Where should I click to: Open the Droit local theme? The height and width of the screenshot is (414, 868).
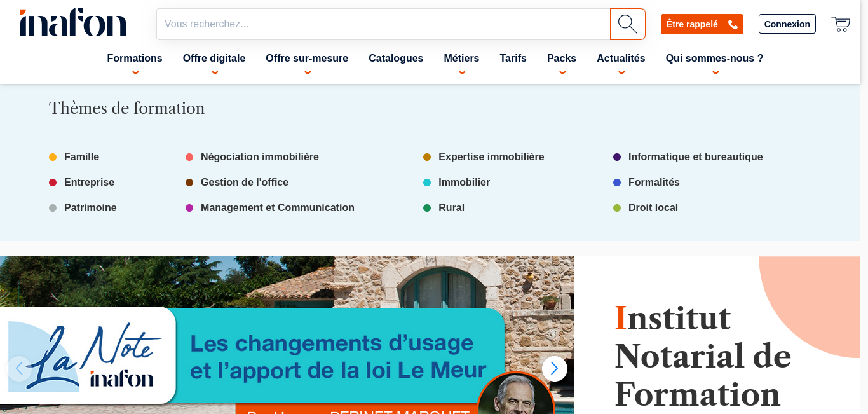653,208
